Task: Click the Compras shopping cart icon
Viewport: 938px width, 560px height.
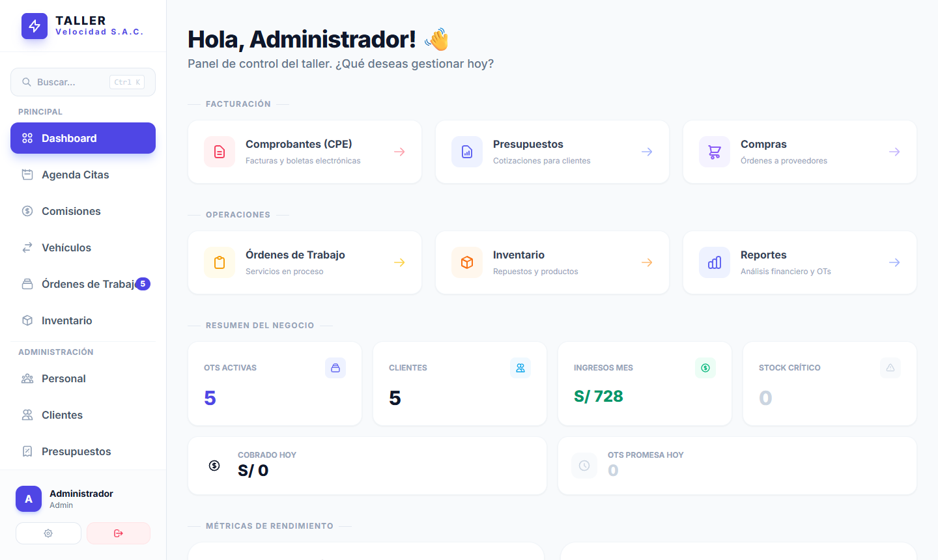Action: pos(715,152)
